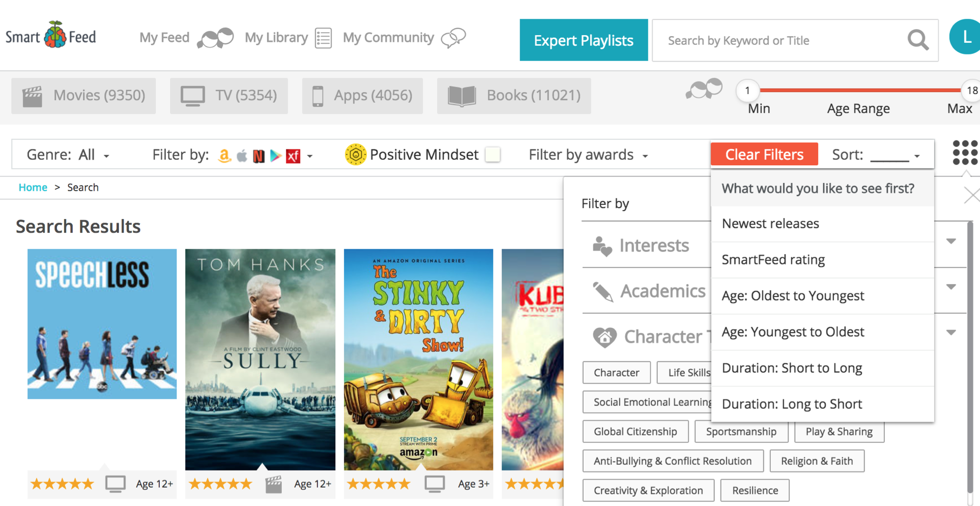
Task: Collapse the Character section
Action: coord(951,333)
